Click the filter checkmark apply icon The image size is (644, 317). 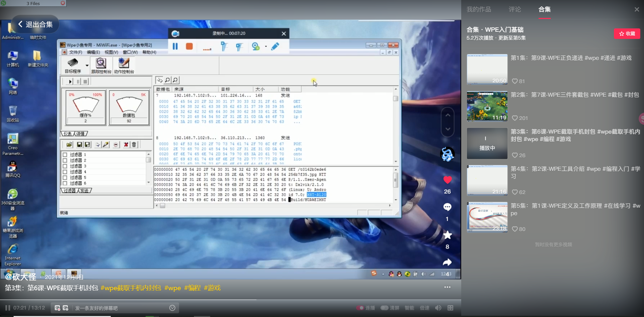tap(98, 145)
